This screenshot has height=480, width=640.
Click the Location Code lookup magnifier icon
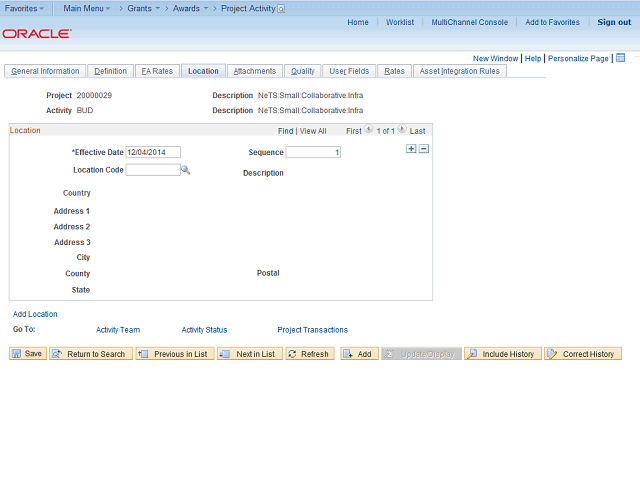pos(185,170)
